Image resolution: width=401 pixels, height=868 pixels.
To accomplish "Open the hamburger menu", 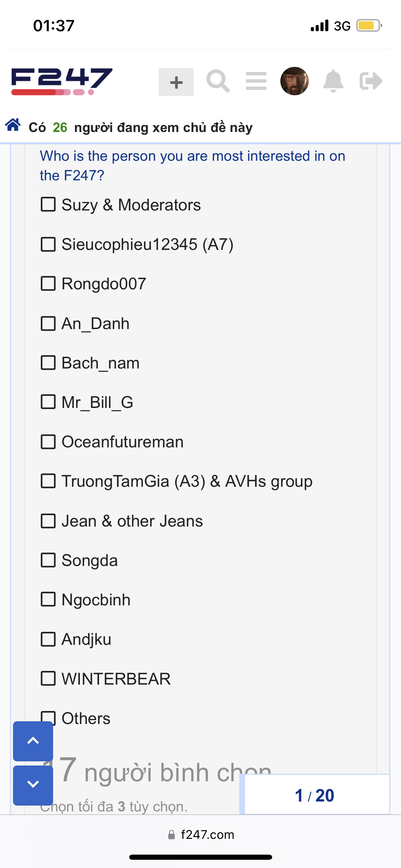I will (x=256, y=81).
